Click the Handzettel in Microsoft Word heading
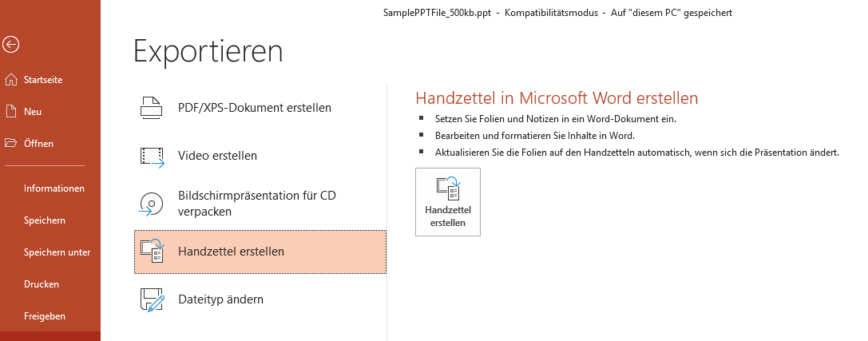868x341 pixels. tap(557, 98)
